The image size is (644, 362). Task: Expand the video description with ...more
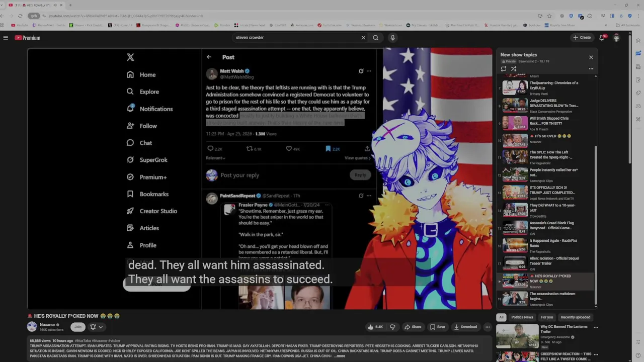pyautogui.click(x=340, y=356)
